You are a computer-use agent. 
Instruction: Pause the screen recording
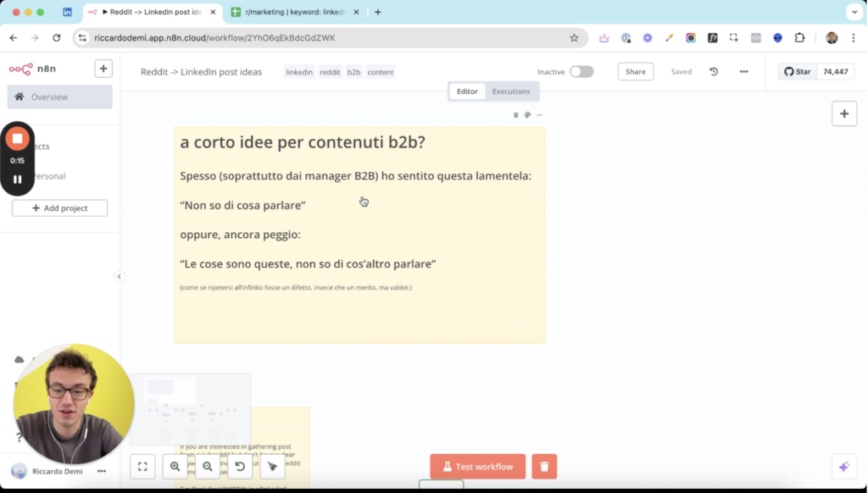coord(17,180)
